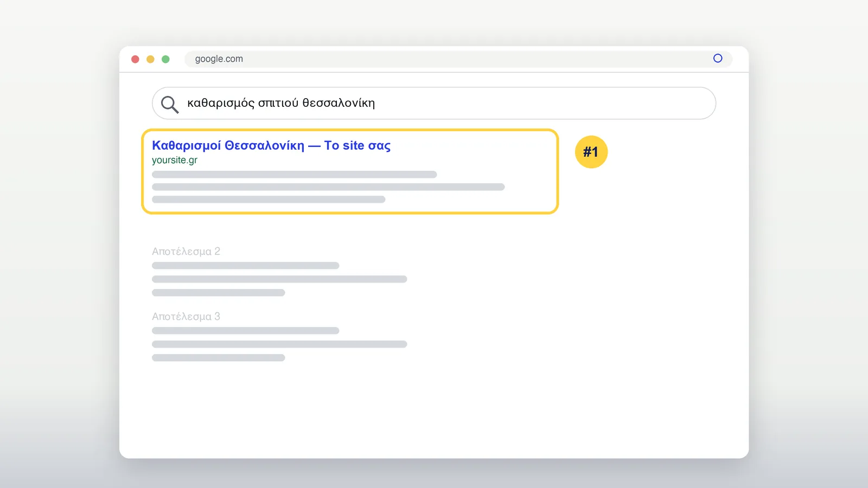The height and width of the screenshot is (488, 868).
Task: Click the red close window dot
Action: click(x=135, y=59)
